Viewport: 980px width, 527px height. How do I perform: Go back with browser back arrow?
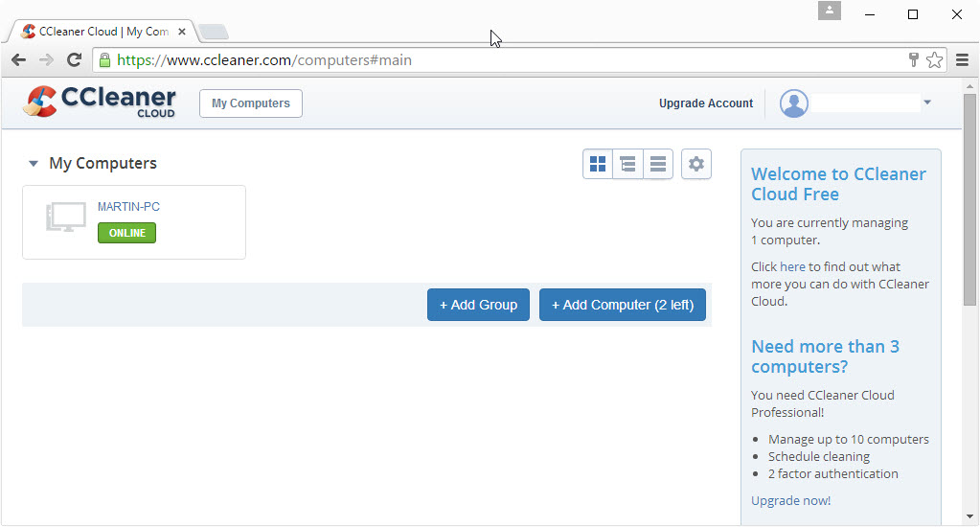(x=19, y=60)
